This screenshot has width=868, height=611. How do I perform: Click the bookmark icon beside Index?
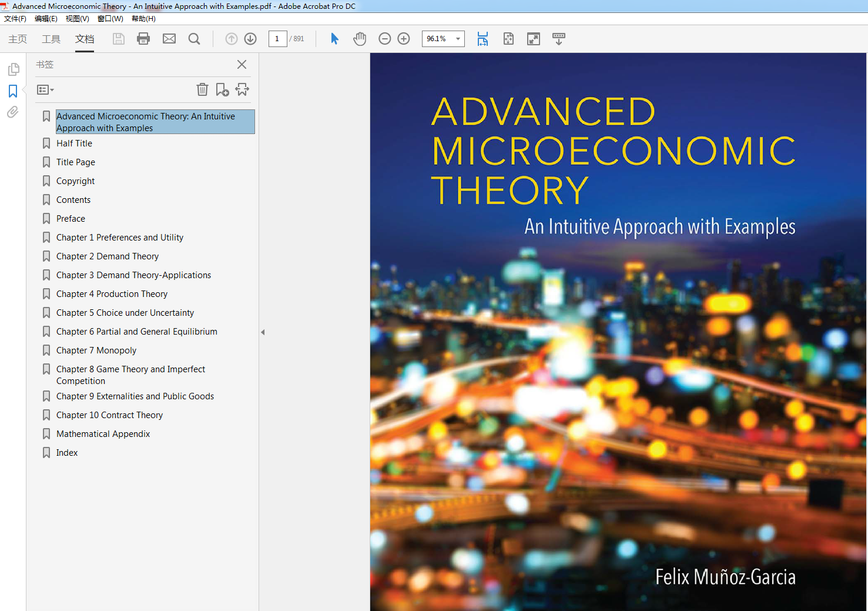46,453
